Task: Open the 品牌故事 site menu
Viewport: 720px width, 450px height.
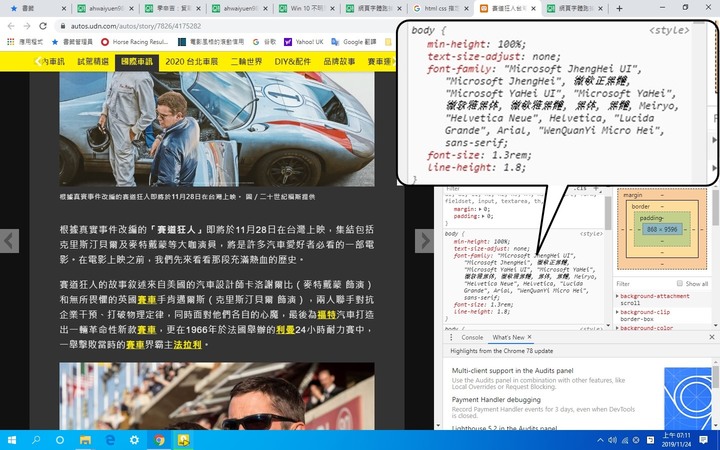Action: click(x=339, y=62)
